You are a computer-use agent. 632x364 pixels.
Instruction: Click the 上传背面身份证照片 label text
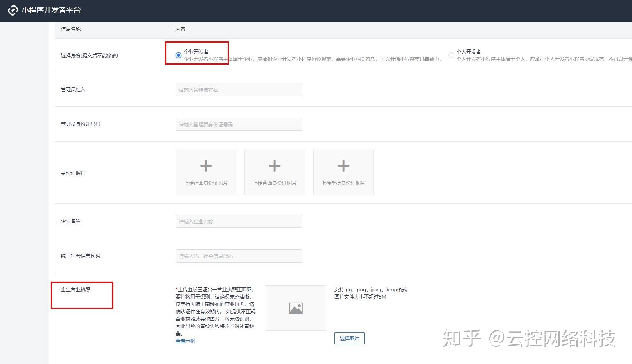(x=274, y=183)
